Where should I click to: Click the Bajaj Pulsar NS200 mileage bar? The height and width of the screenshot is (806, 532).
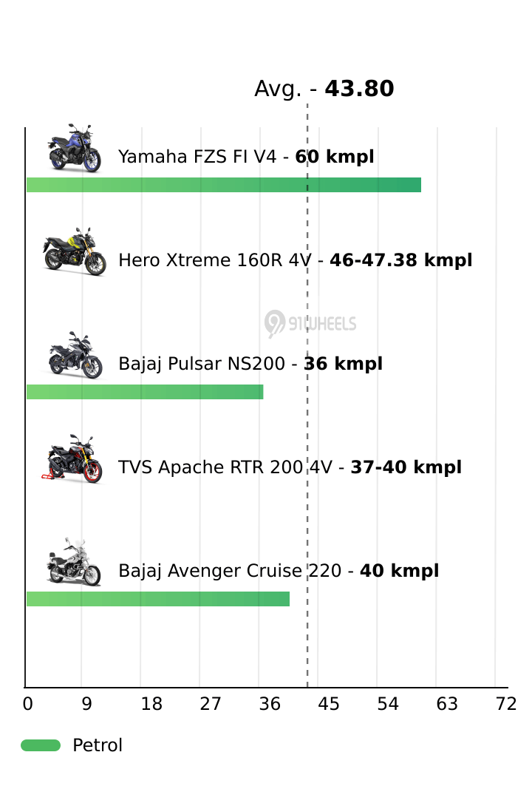click(x=145, y=392)
